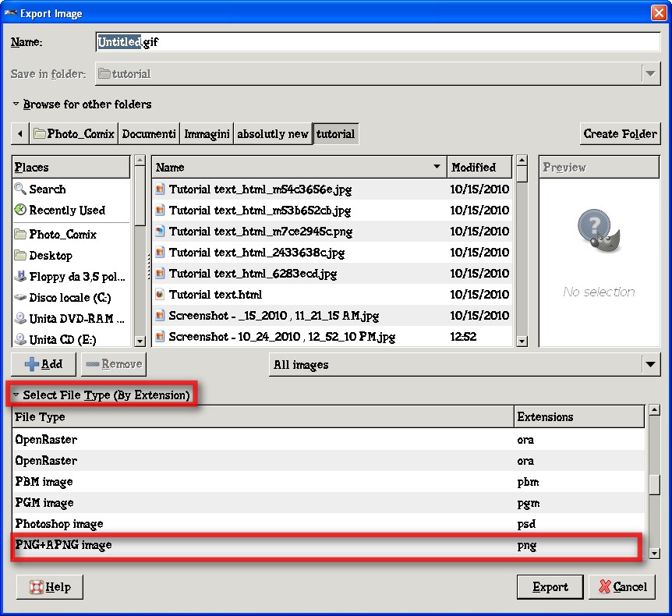Click the Search magnifier icon in Places
This screenshot has height=616, width=672.
[20, 189]
